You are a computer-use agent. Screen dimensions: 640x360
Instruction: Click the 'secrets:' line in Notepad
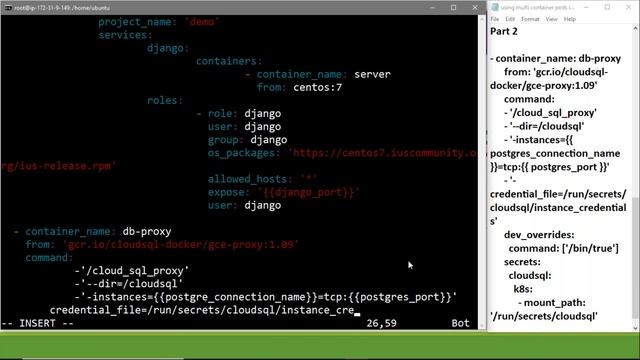[x=522, y=262]
